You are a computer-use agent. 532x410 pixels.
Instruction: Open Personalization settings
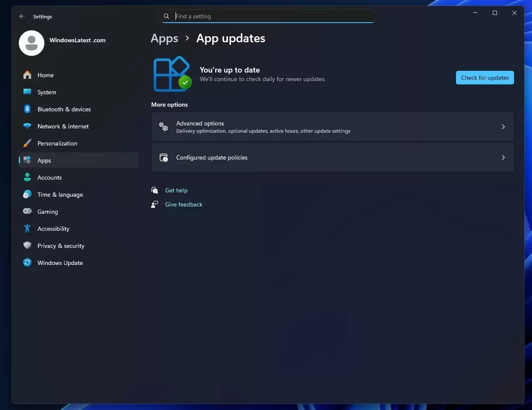tap(57, 143)
